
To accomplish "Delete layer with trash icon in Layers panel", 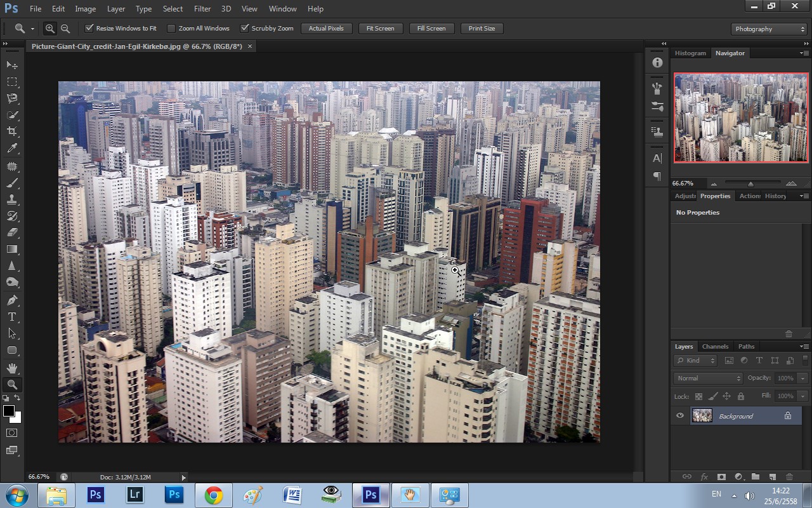I will click(790, 476).
